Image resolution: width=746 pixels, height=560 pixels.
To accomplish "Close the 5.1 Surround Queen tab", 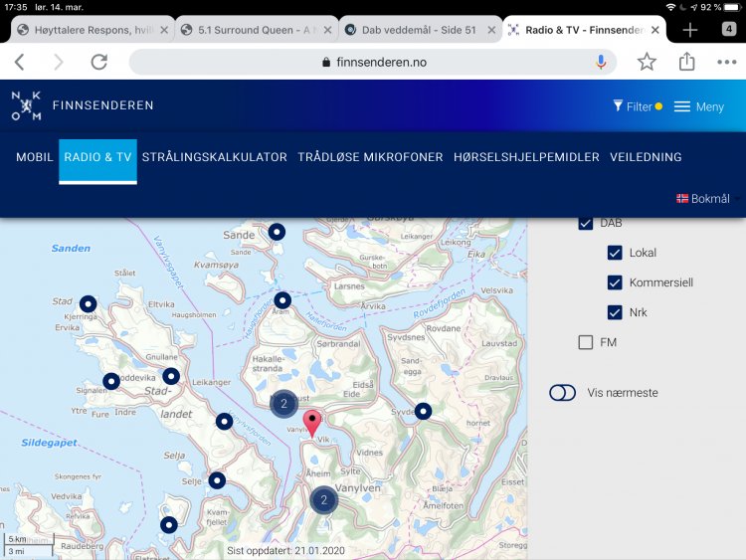I will coord(328,30).
